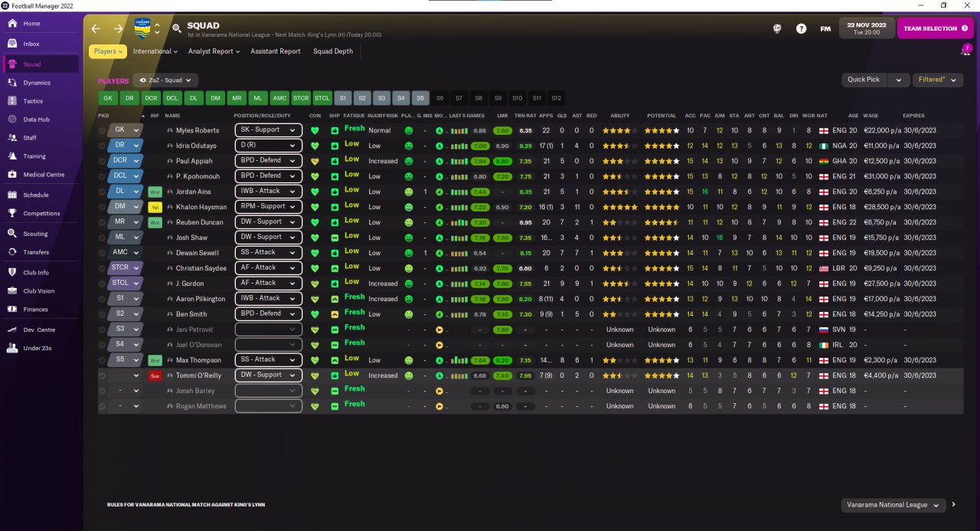980x531 pixels.
Task: Sort by the Ability column header
Action: pos(619,116)
